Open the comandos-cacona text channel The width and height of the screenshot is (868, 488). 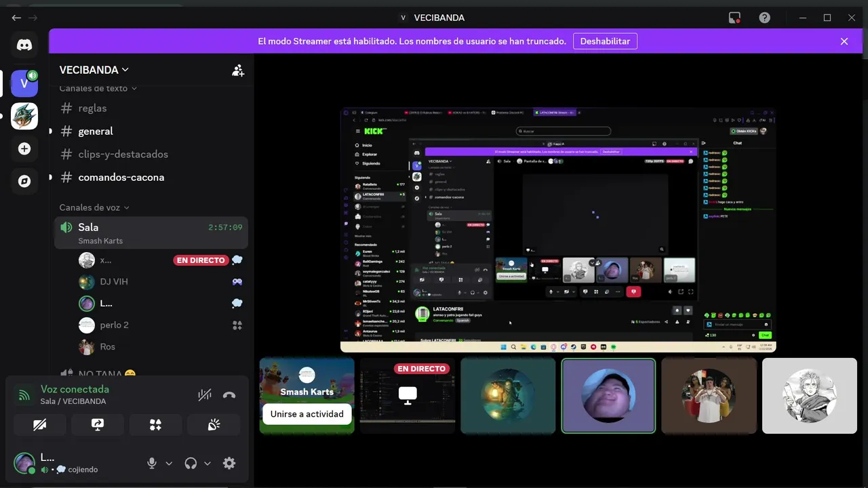[x=151, y=177]
